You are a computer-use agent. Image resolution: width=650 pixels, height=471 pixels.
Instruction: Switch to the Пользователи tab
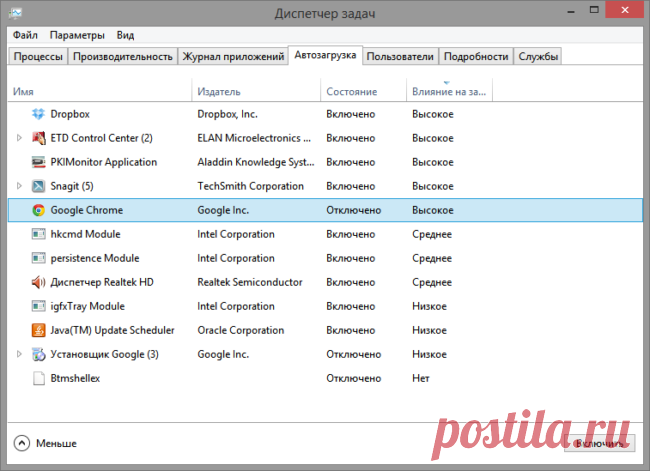tap(400, 56)
